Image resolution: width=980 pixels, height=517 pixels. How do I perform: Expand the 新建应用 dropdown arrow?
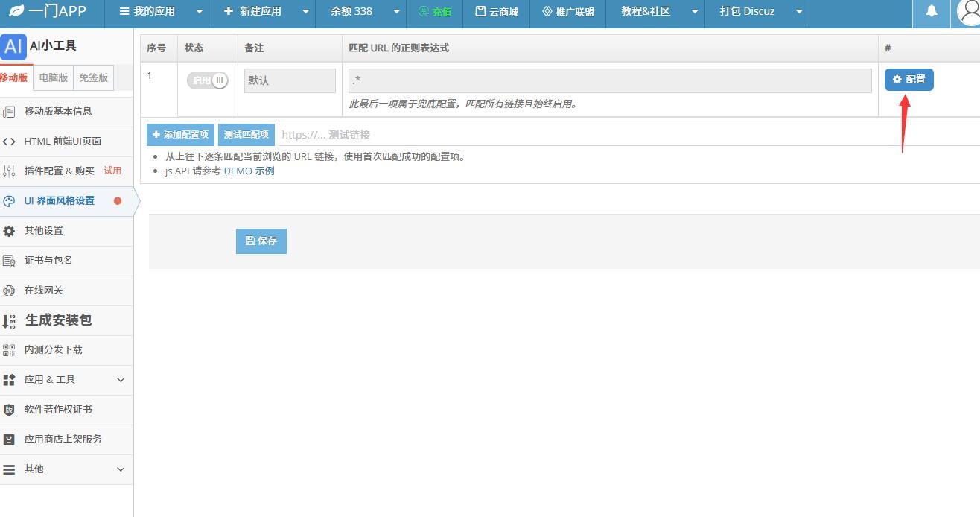coord(305,12)
